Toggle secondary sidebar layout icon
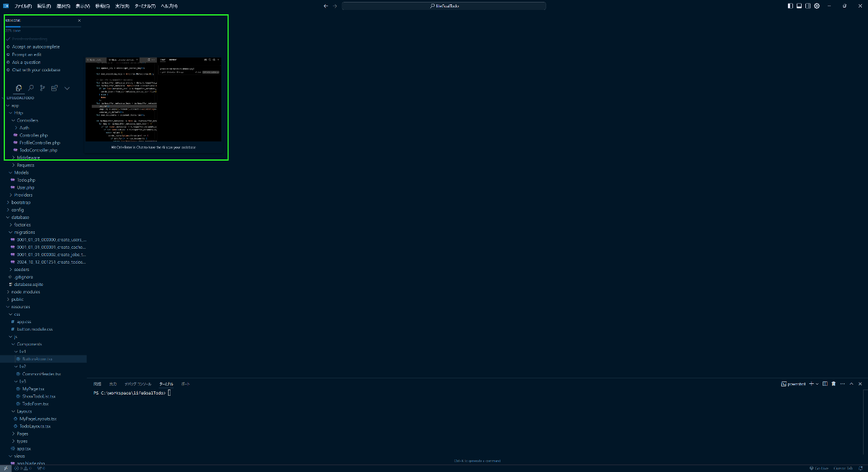The height and width of the screenshot is (472, 868). pyautogui.click(x=808, y=6)
